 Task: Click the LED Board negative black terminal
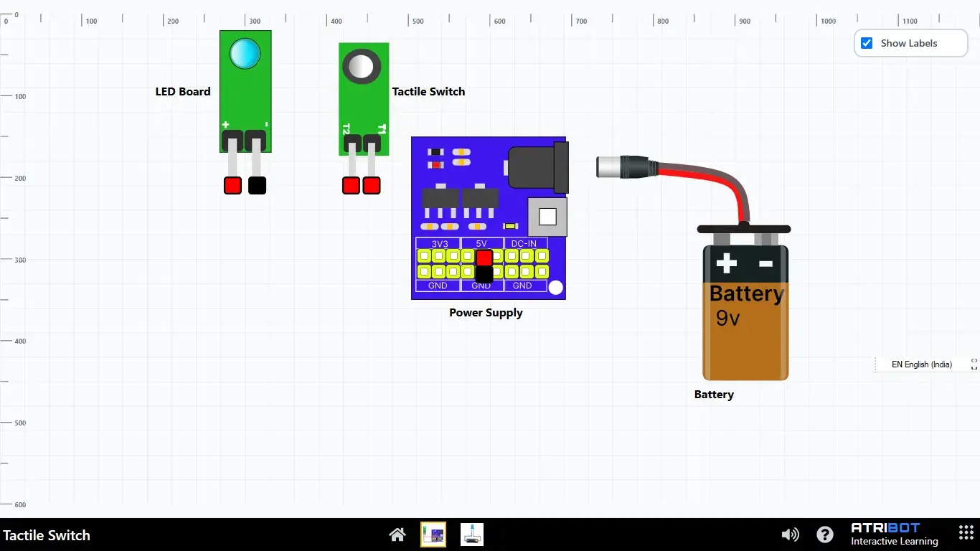pyautogui.click(x=257, y=185)
